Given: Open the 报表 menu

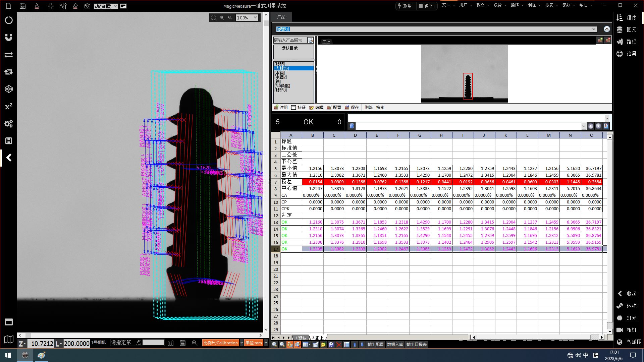Looking at the screenshot, I should (x=551, y=5).
